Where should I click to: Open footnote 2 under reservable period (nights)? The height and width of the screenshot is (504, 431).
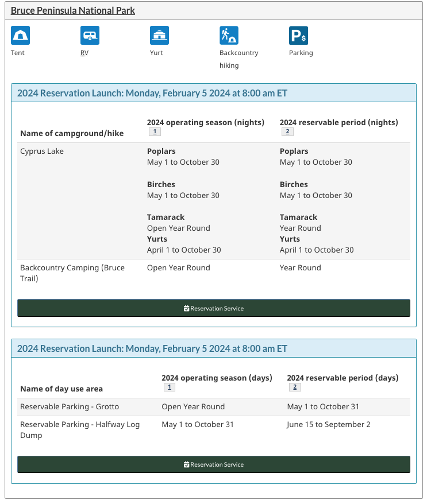pos(287,132)
